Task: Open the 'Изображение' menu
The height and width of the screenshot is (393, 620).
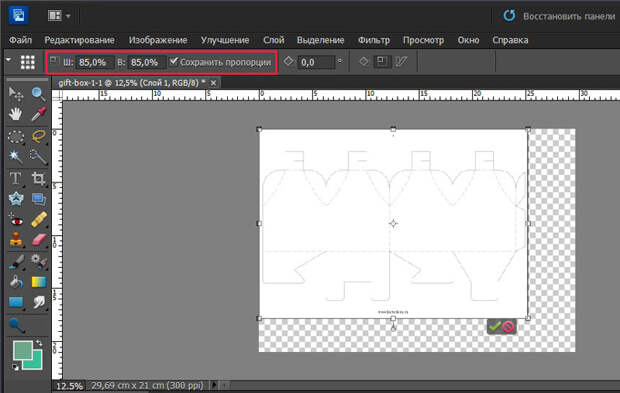Action: [x=158, y=40]
